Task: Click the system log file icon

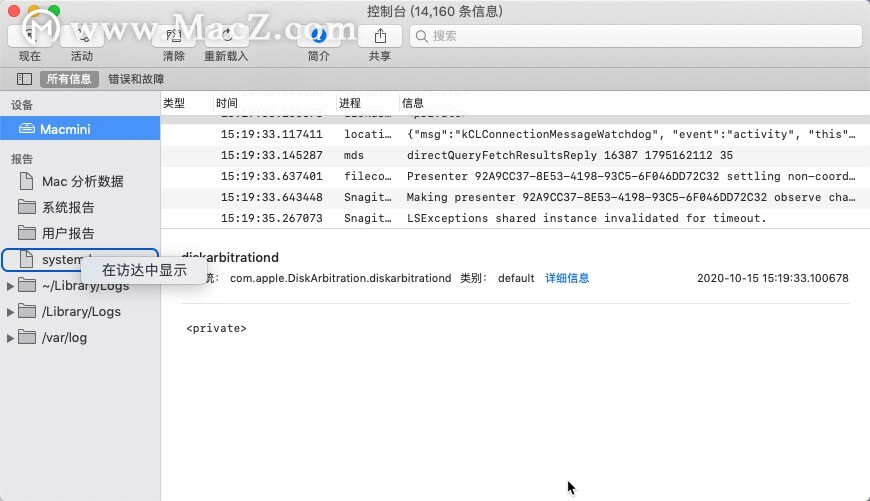Action: [x=26, y=259]
